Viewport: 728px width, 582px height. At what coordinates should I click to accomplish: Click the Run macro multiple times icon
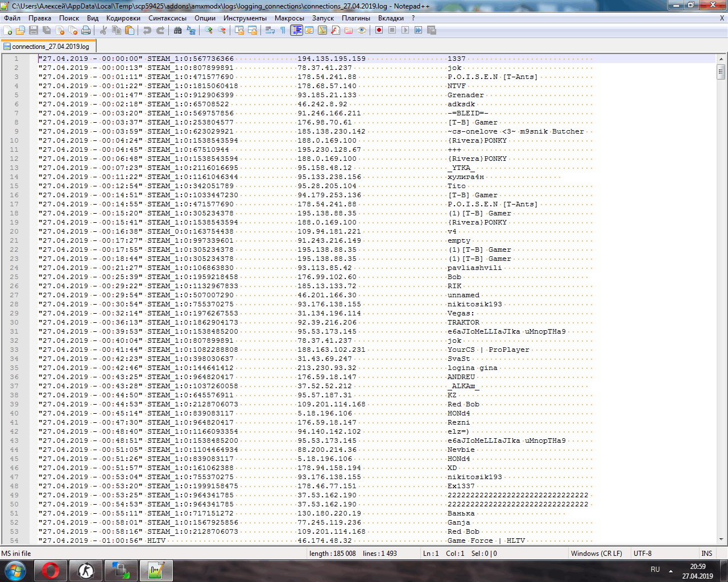(x=419, y=30)
